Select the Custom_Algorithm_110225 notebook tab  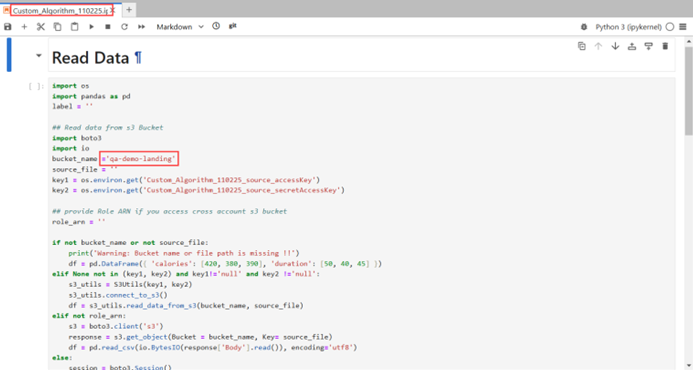(60, 10)
